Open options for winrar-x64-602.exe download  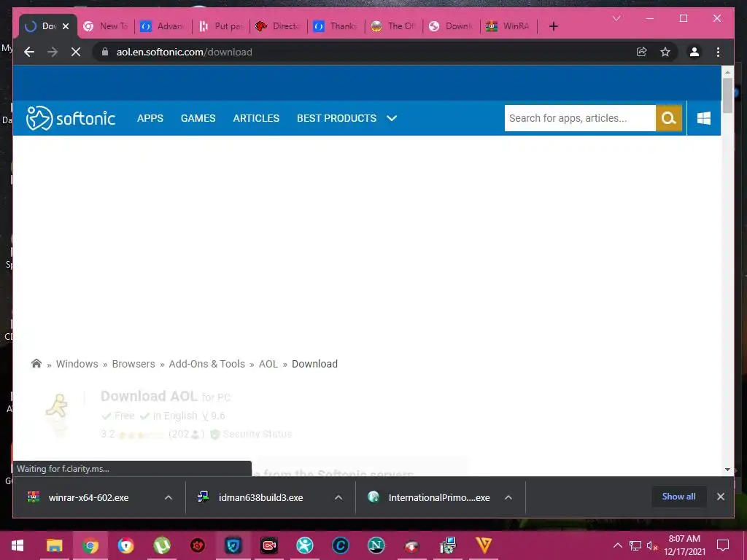pos(169,497)
